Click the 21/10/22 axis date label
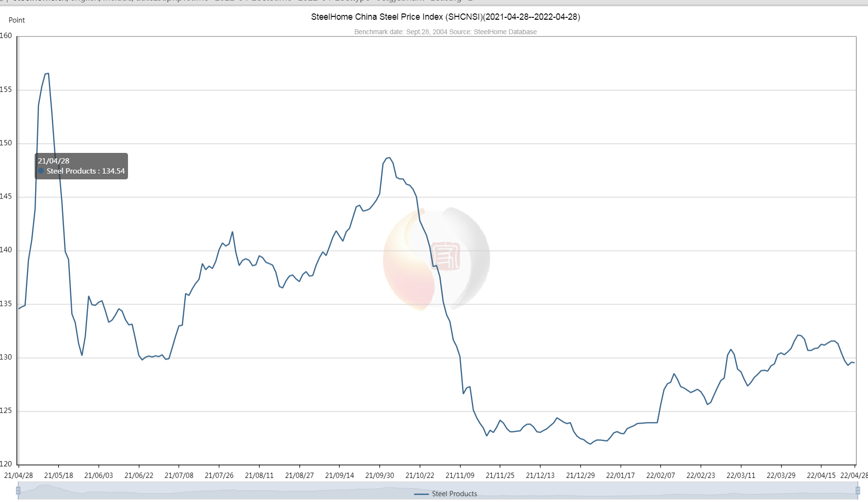The height and width of the screenshot is (502, 868). point(419,475)
